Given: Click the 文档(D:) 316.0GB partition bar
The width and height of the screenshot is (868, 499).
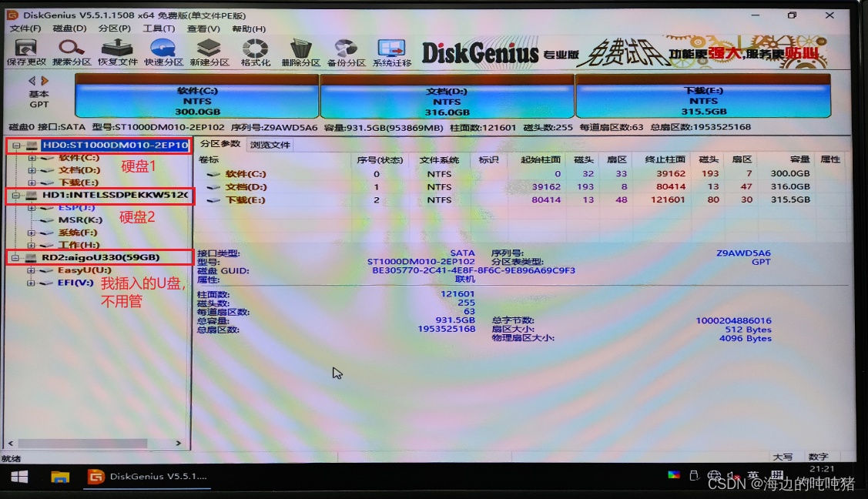Looking at the screenshot, I should point(447,96).
